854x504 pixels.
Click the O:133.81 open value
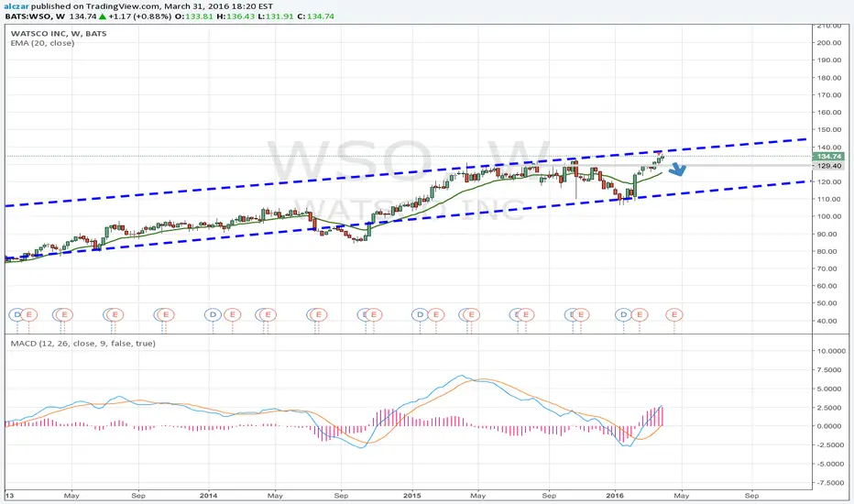point(194,16)
